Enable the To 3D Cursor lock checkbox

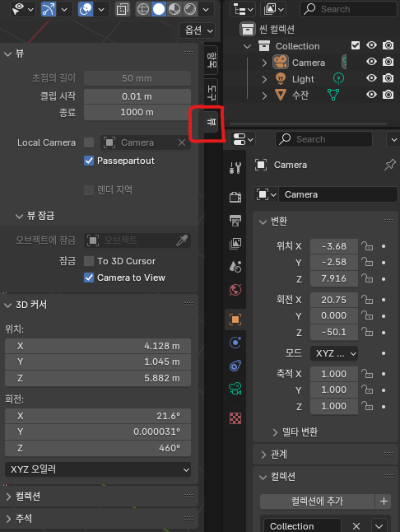tap(89, 261)
